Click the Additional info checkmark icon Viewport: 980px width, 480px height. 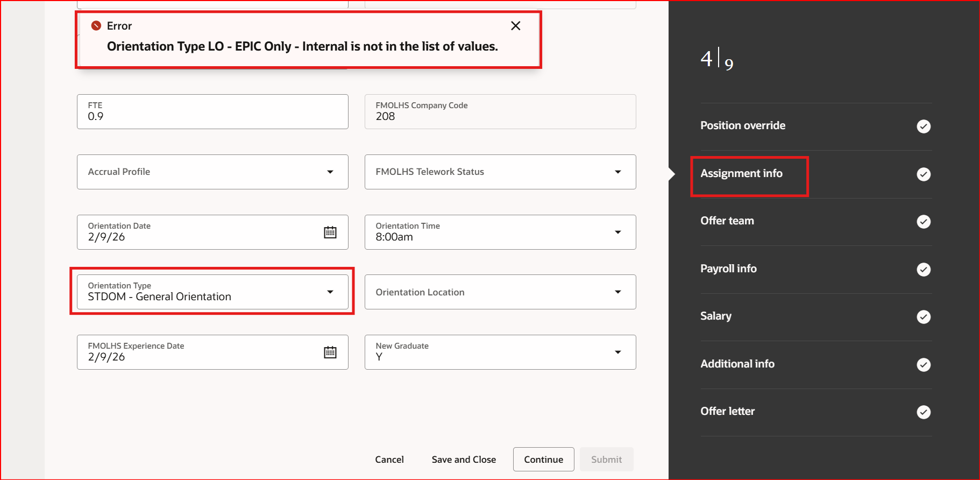click(x=924, y=365)
